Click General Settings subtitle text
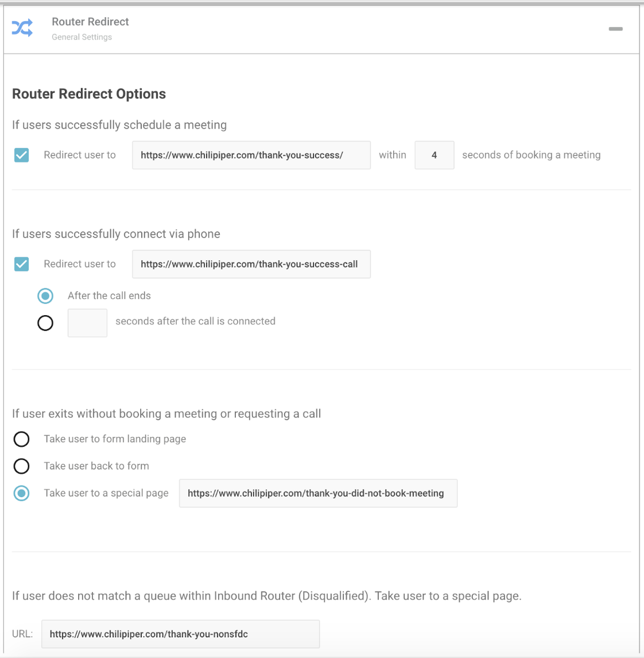644x658 pixels. [x=82, y=37]
